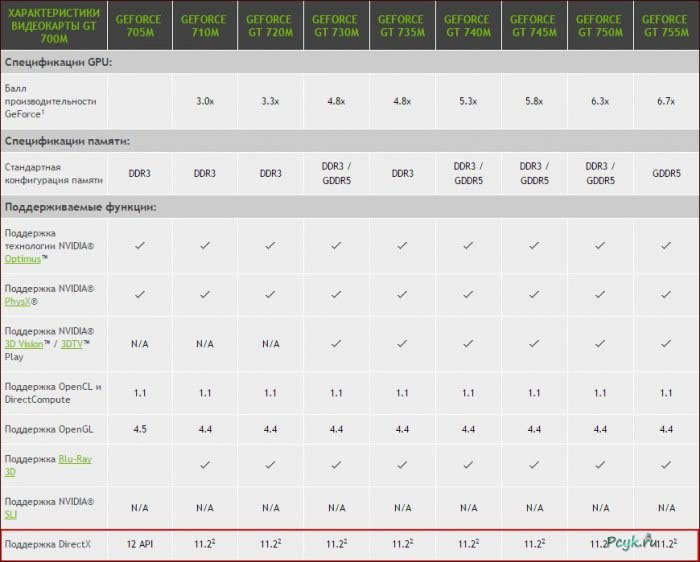This screenshot has width=700, height=562.
Task: Open the 3D Vision link
Action: (24, 344)
